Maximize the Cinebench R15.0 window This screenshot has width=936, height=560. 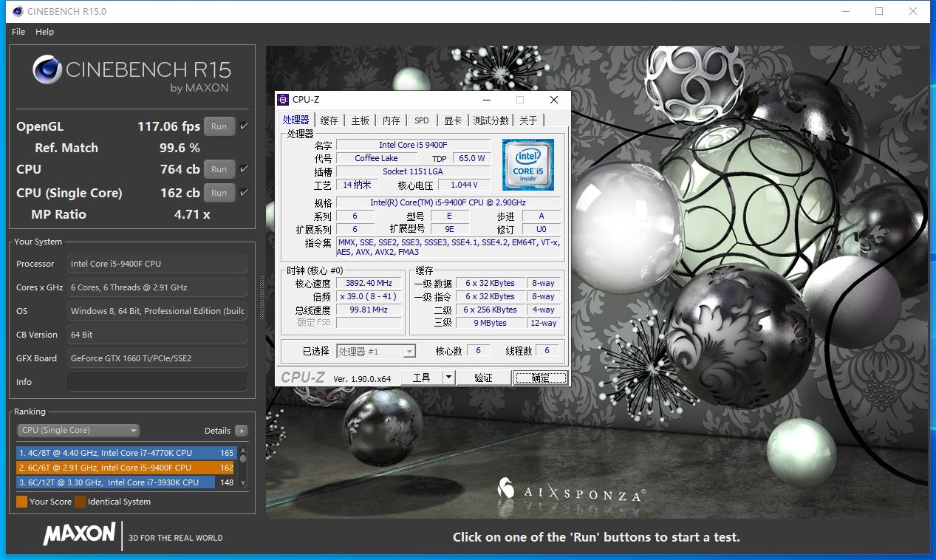coord(879,11)
